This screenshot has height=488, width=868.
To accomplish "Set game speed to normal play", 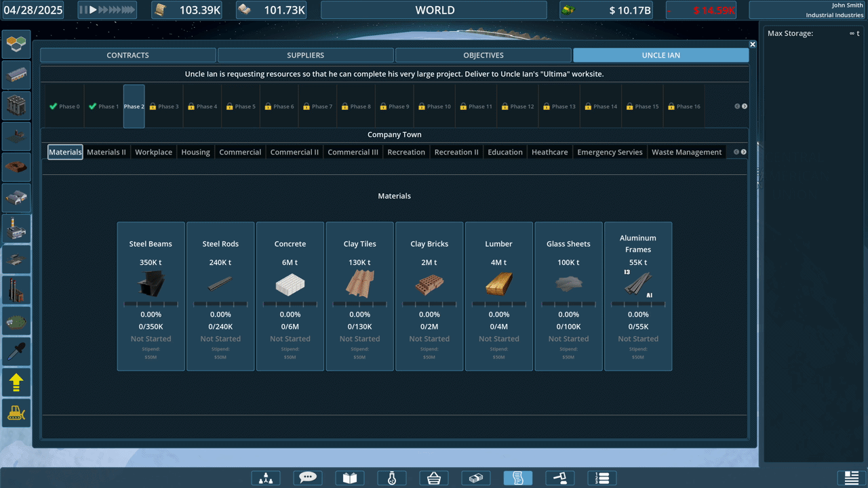I will pos(94,10).
